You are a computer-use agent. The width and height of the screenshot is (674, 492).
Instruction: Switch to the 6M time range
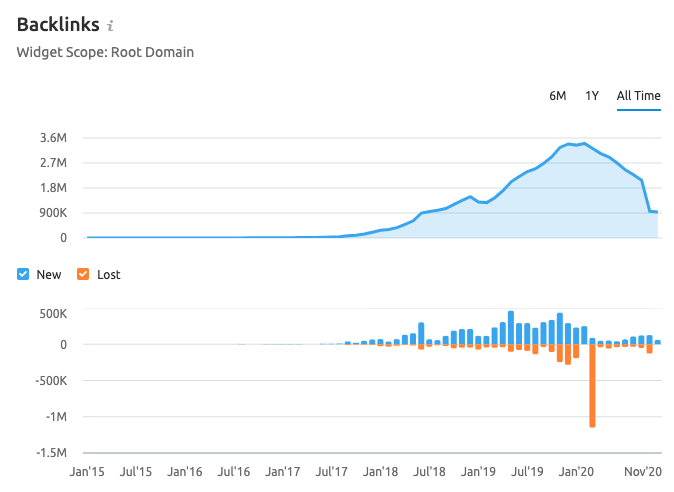click(558, 95)
